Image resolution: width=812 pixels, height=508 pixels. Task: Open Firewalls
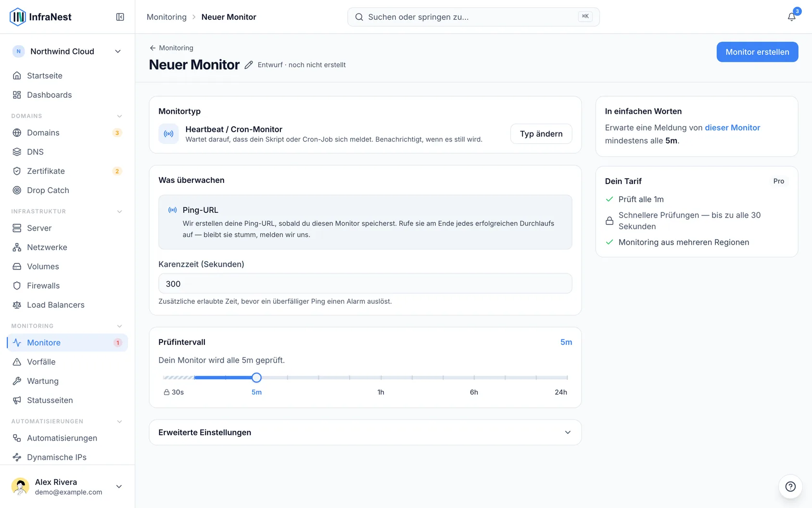click(67, 286)
